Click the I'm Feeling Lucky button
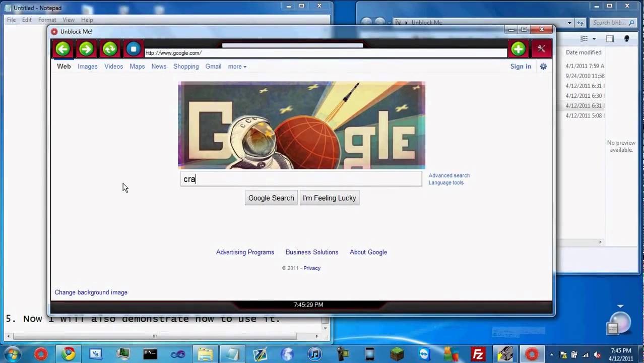Image resolution: width=644 pixels, height=363 pixels. tap(330, 198)
